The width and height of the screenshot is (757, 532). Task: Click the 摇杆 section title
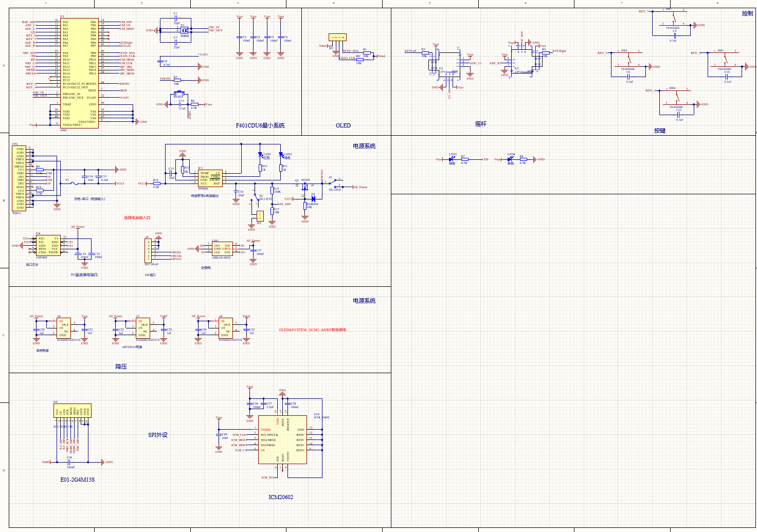point(480,124)
